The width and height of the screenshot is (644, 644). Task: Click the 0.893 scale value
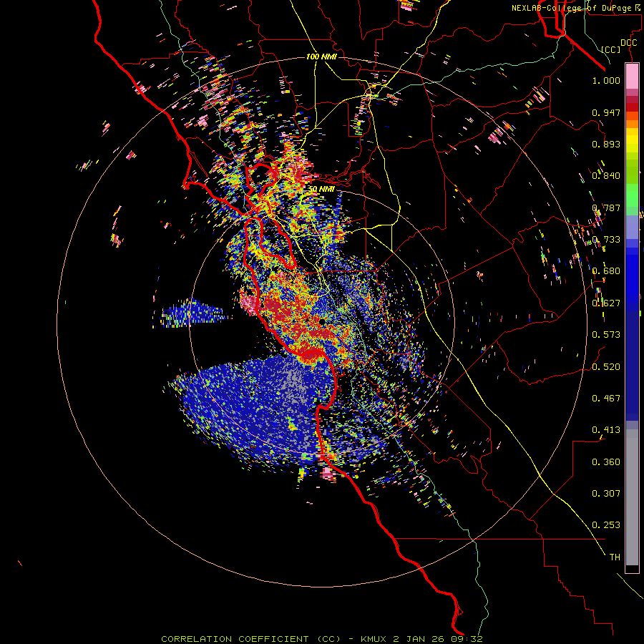point(606,144)
